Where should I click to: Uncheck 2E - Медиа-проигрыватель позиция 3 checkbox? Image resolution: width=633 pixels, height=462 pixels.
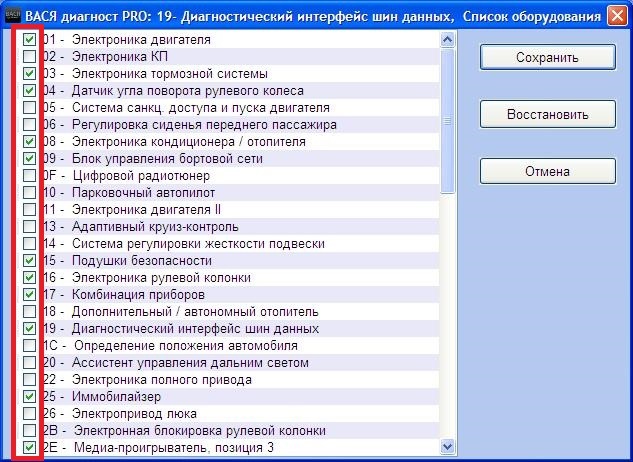point(29,447)
